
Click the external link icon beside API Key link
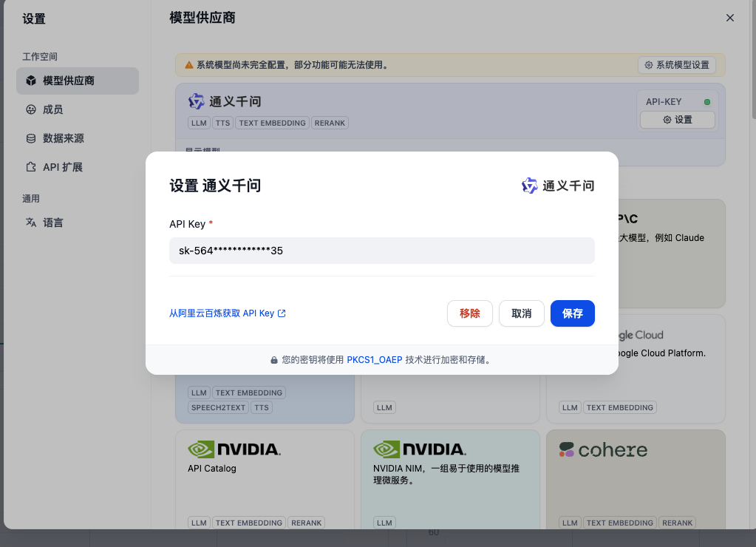point(282,313)
